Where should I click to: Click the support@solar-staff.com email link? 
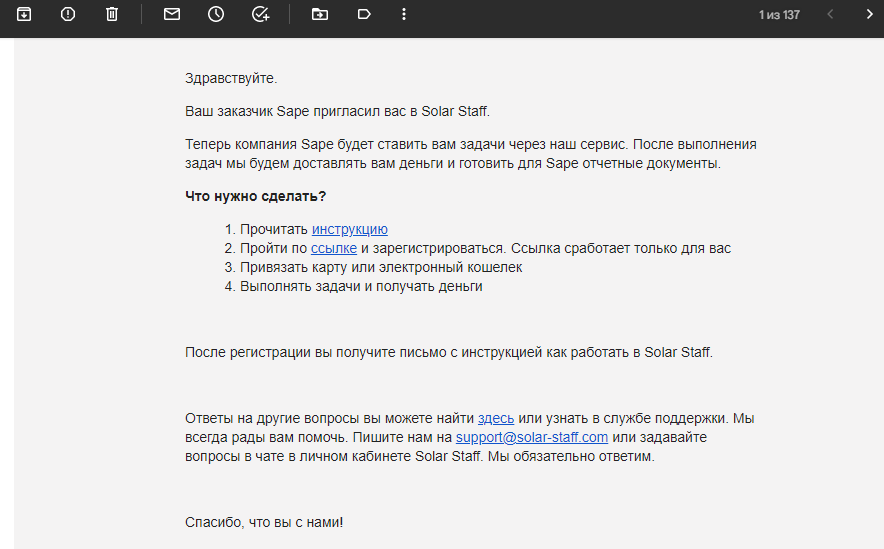tap(532, 437)
